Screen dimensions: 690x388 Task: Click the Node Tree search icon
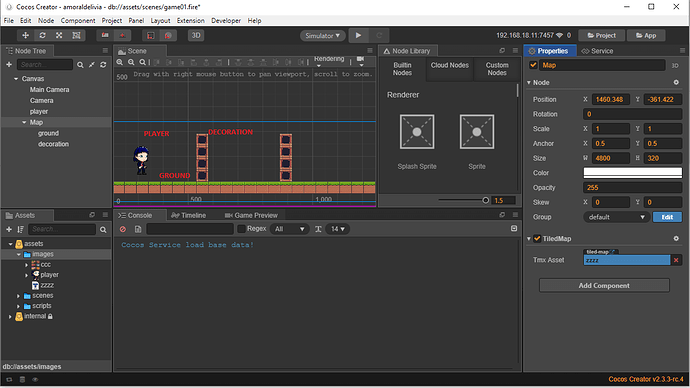80,65
